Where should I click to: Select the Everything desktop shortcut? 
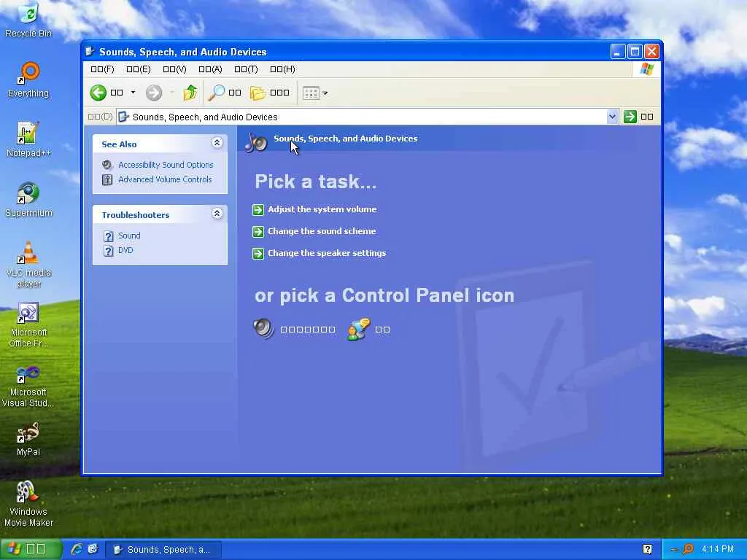pyautogui.click(x=28, y=79)
